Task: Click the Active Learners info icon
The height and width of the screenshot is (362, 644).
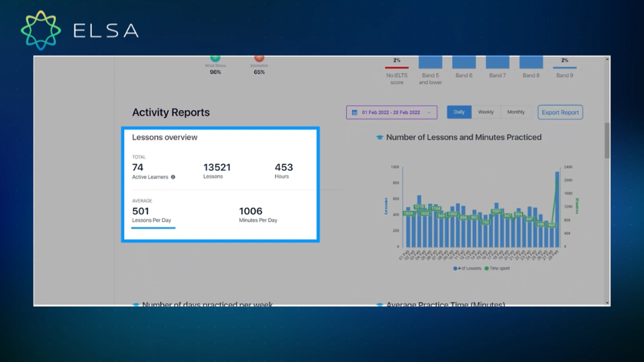Action: pos(173,177)
